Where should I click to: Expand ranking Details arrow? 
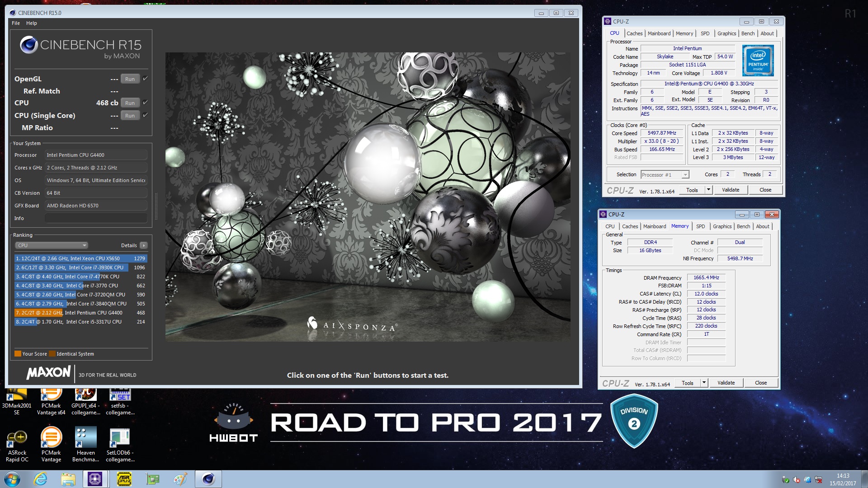click(143, 245)
